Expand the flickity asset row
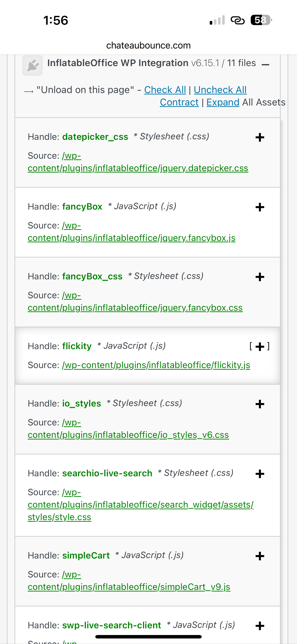The height and width of the screenshot is (644, 297). [x=260, y=346]
